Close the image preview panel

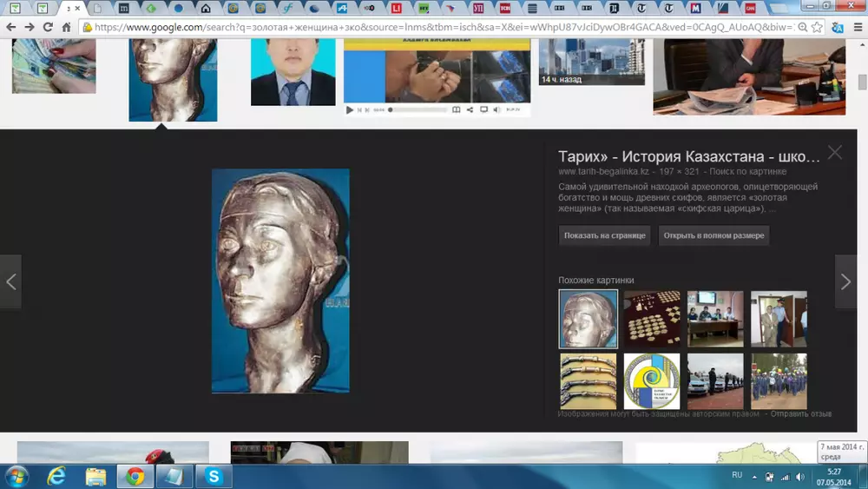click(834, 153)
